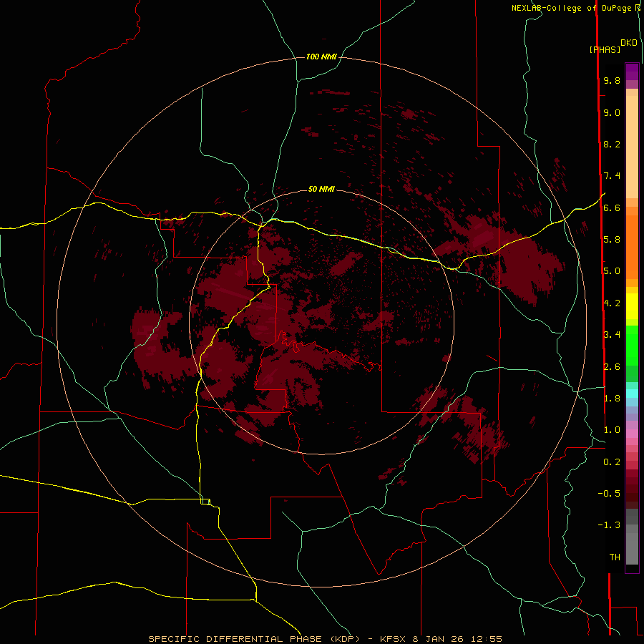
Task: Click the 100 NMI range ring label
Action: pyautogui.click(x=321, y=57)
